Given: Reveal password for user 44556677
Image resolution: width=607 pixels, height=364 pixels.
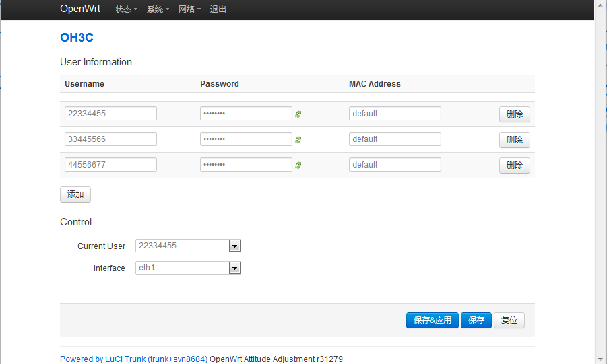Looking at the screenshot, I should (x=298, y=165).
